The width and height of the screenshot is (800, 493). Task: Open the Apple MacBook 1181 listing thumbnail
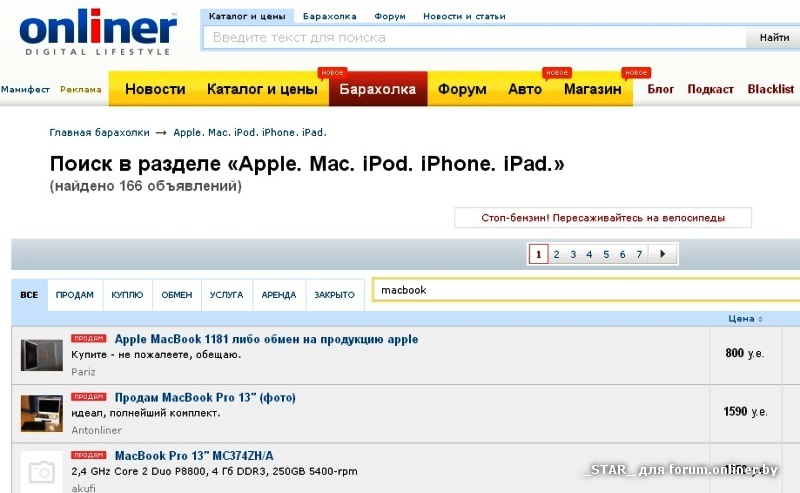point(42,355)
